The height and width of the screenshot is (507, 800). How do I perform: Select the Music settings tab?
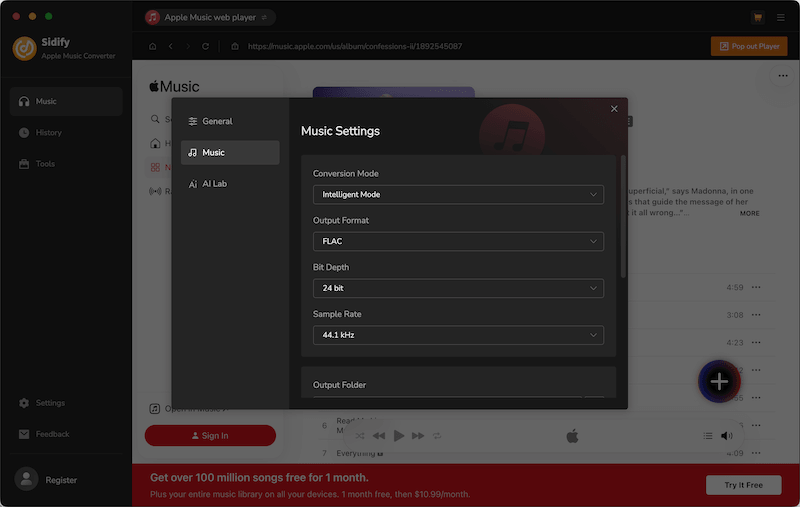tap(230, 153)
